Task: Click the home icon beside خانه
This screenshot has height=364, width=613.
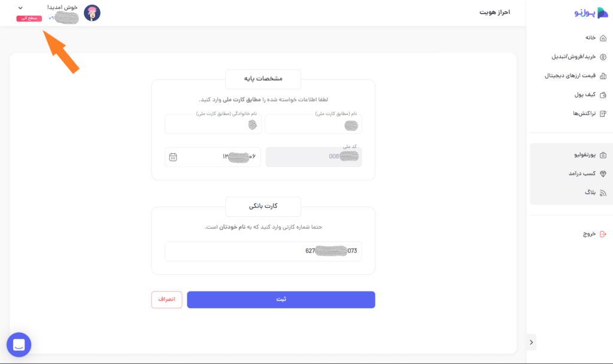Action: tap(603, 38)
